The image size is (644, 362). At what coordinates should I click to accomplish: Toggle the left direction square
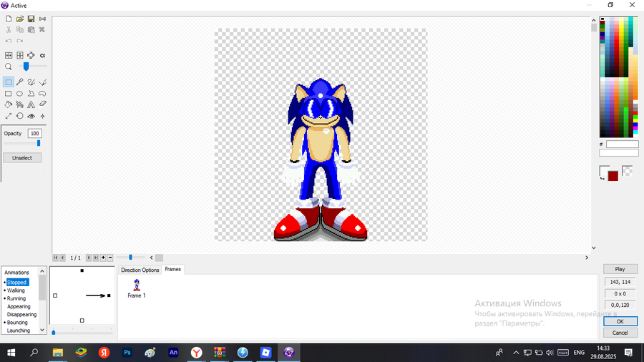55,295
